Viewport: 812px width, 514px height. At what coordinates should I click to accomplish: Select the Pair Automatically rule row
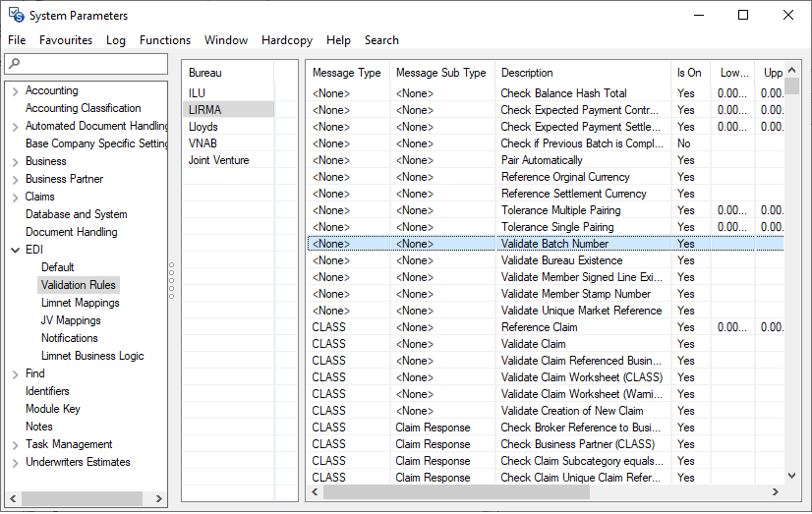541,160
